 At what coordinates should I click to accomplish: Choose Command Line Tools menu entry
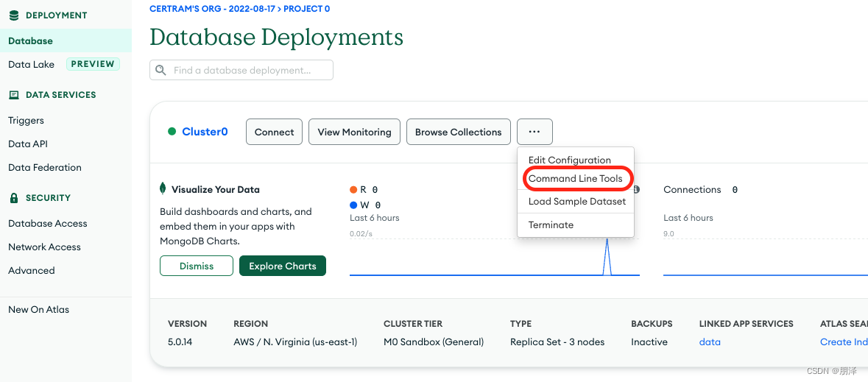click(x=575, y=179)
